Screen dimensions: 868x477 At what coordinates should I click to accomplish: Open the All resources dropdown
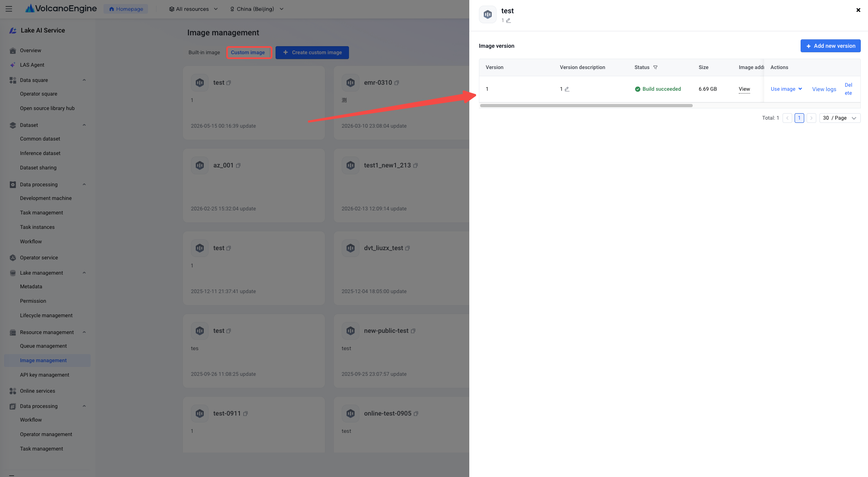[x=193, y=9]
